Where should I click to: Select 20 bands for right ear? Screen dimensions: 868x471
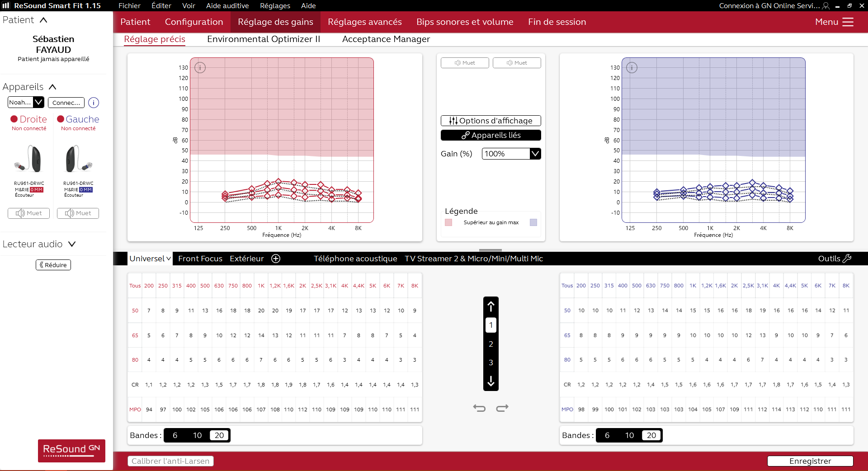219,435
